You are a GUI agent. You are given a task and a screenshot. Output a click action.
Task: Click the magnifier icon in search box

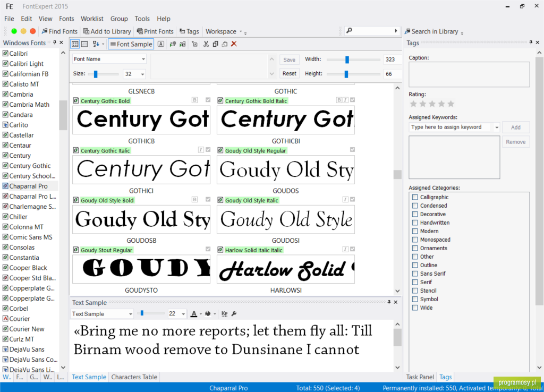350,31
